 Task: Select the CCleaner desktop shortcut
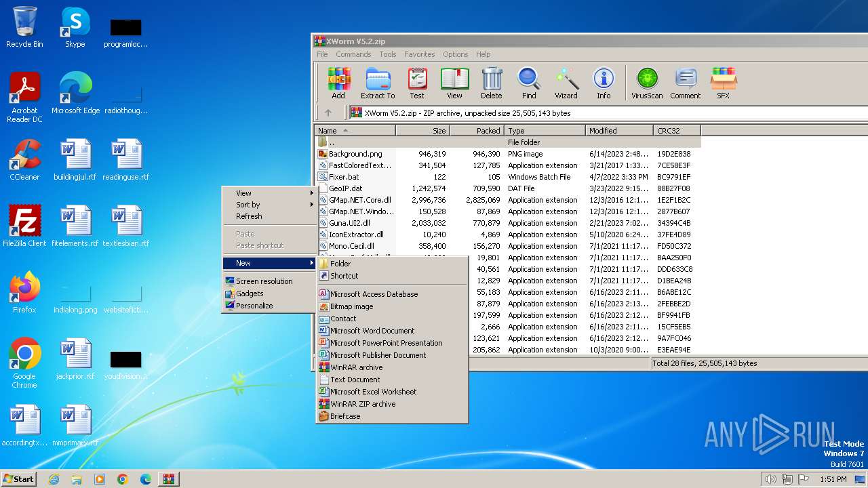point(24,160)
